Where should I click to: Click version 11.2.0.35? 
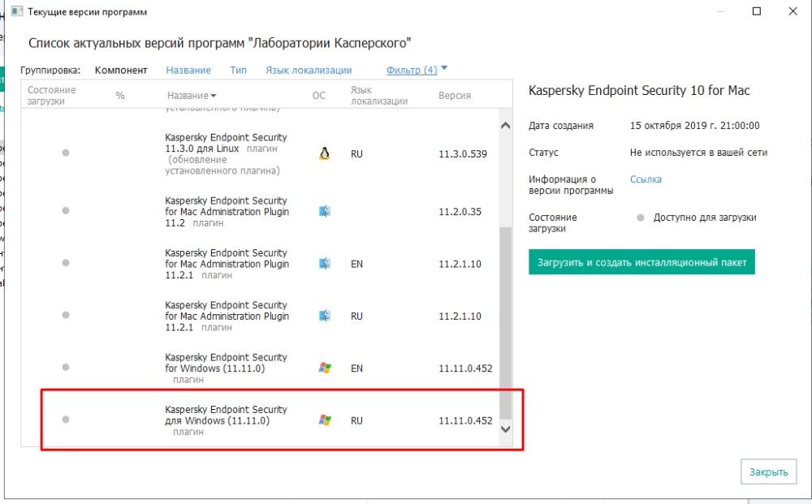click(x=460, y=212)
